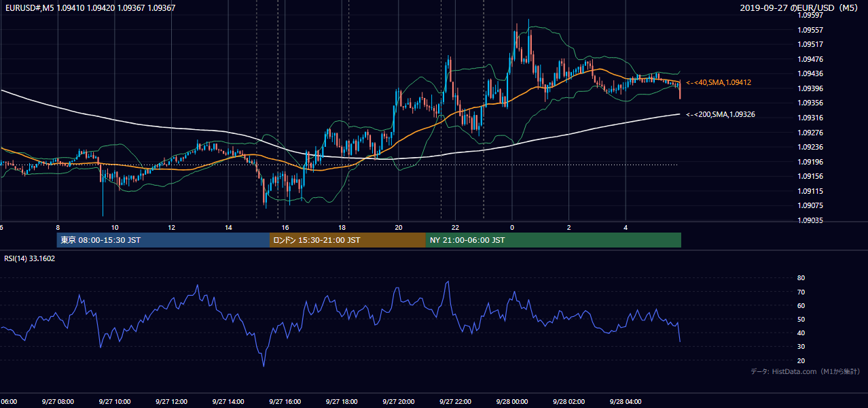The width and height of the screenshot is (868, 408).
Task: Click hour mark 2 under the price chart
Action: (x=569, y=227)
